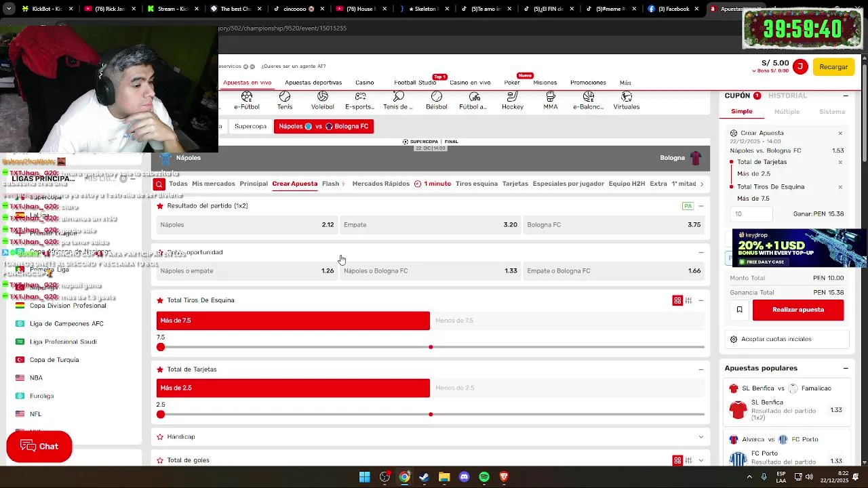Open Spotify from the taskbar
This screenshot has width=868, height=488.
[484, 477]
